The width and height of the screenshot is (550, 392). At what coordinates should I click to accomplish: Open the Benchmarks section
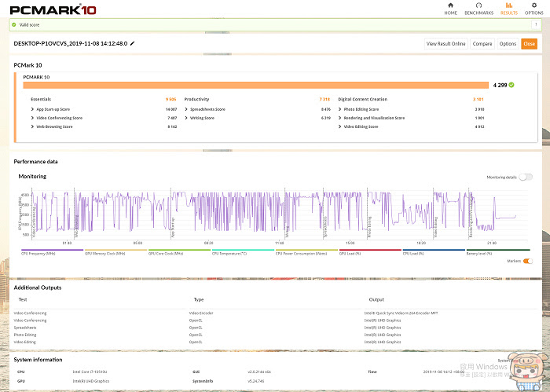coord(478,9)
